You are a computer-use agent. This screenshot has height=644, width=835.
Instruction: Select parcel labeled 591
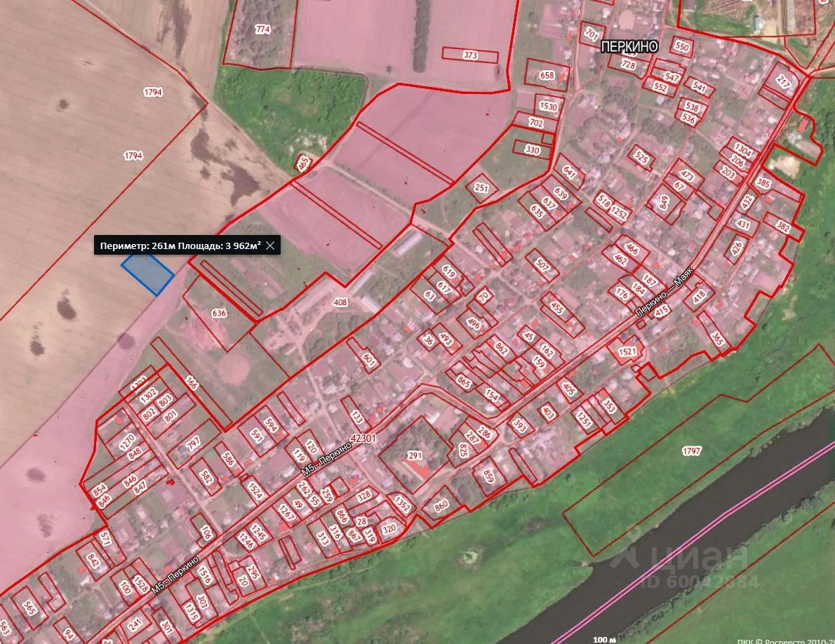coord(257,436)
